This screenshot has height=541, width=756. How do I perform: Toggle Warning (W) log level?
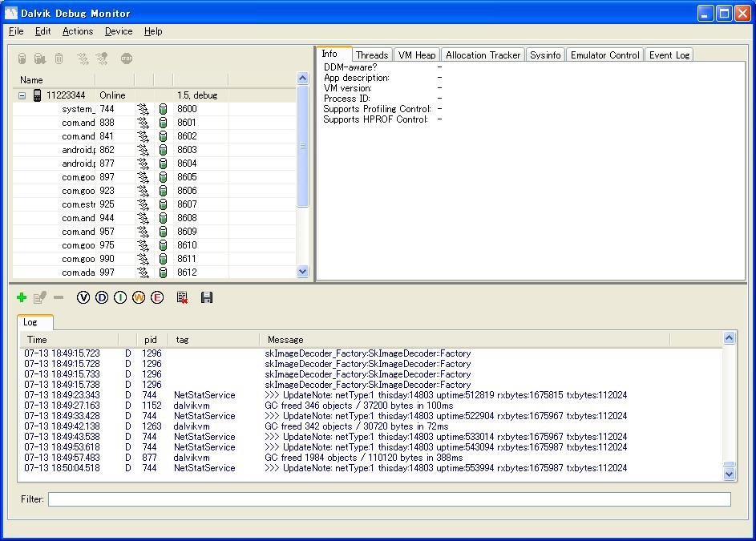click(x=139, y=297)
